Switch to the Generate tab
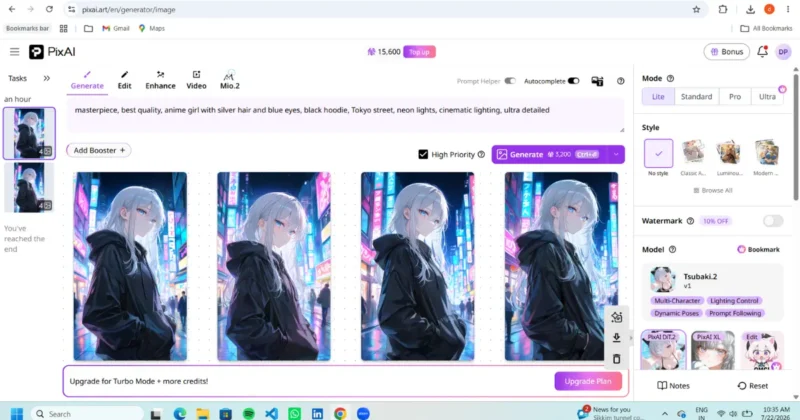The width and height of the screenshot is (800, 420). [x=87, y=81]
